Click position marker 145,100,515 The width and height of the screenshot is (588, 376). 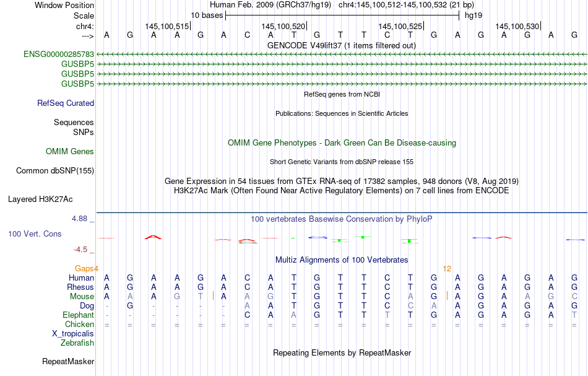coord(167,26)
